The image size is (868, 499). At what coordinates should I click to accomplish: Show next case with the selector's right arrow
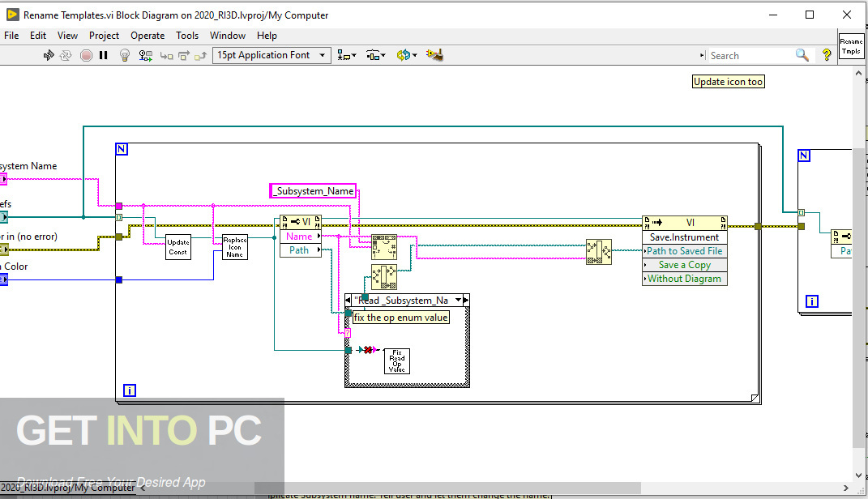pyautogui.click(x=466, y=301)
